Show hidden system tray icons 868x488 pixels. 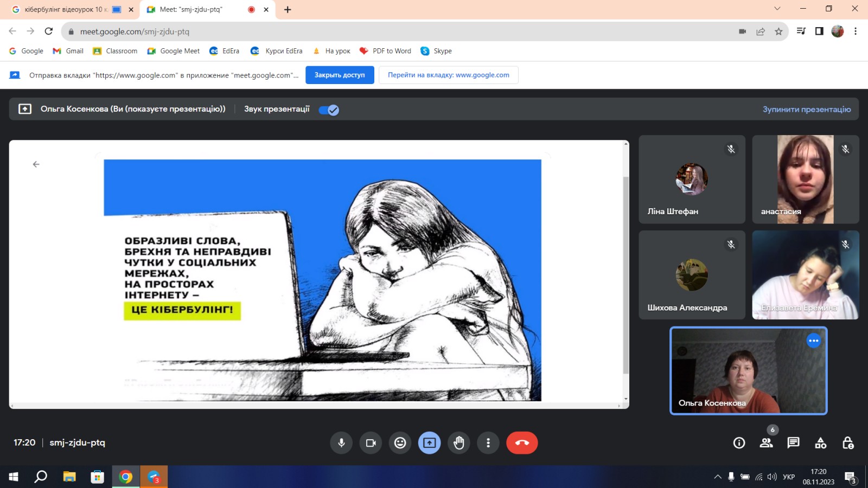(718, 477)
